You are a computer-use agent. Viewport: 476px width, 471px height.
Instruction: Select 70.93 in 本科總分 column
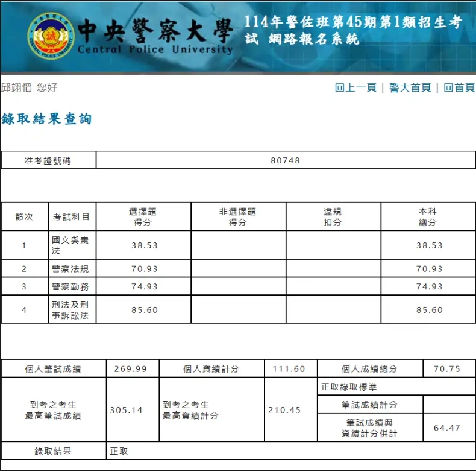[430, 269]
